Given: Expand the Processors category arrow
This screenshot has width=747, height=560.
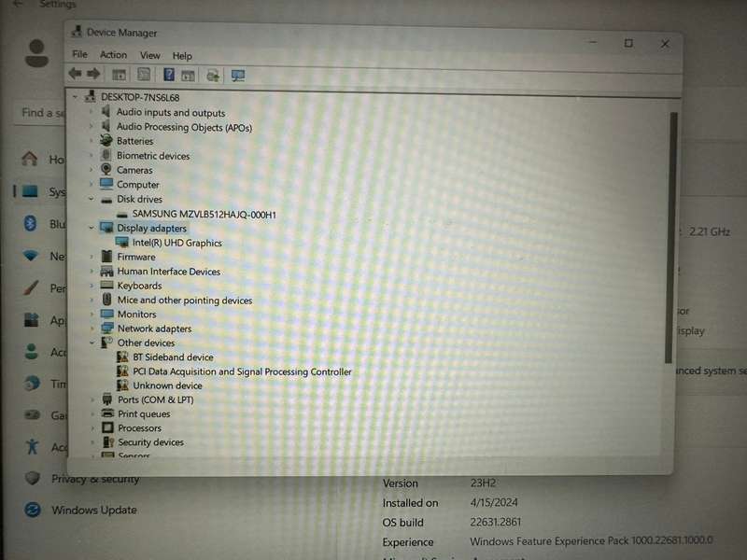Looking at the screenshot, I should (92, 427).
